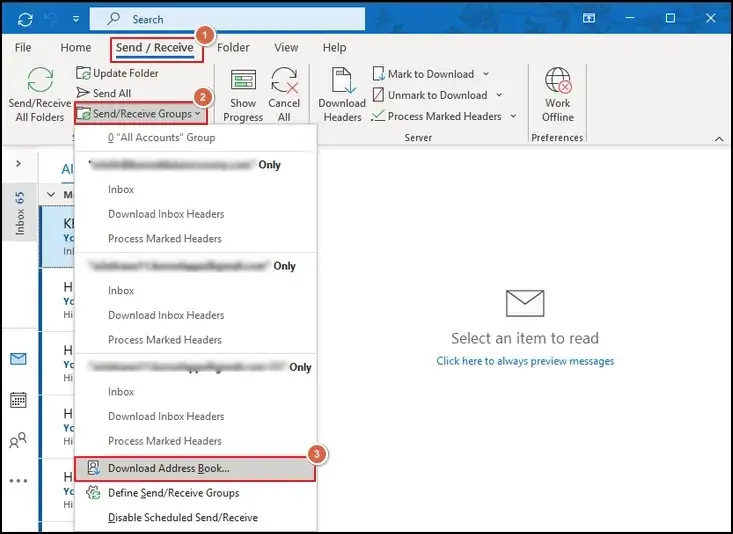Viewport: 733px width, 534px height.
Task: Click "Click here to always preview messages"
Action: point(525,361)
